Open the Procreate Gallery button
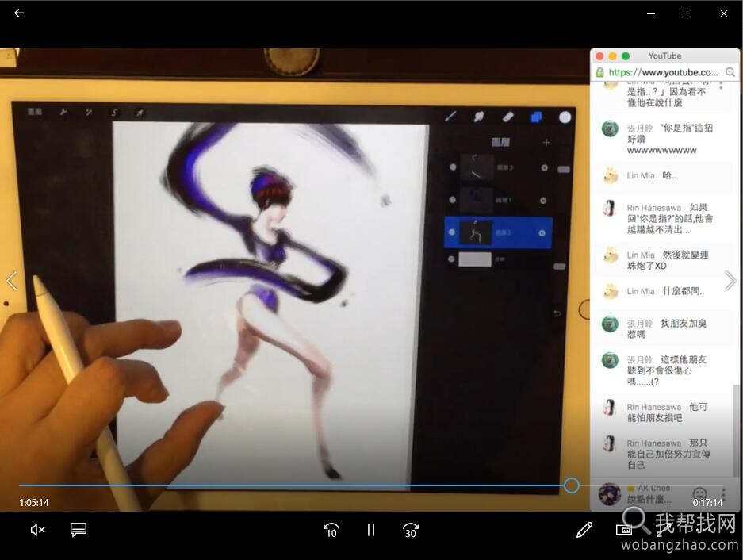Screen dimensions: 743x560 [x=35, y=111]
